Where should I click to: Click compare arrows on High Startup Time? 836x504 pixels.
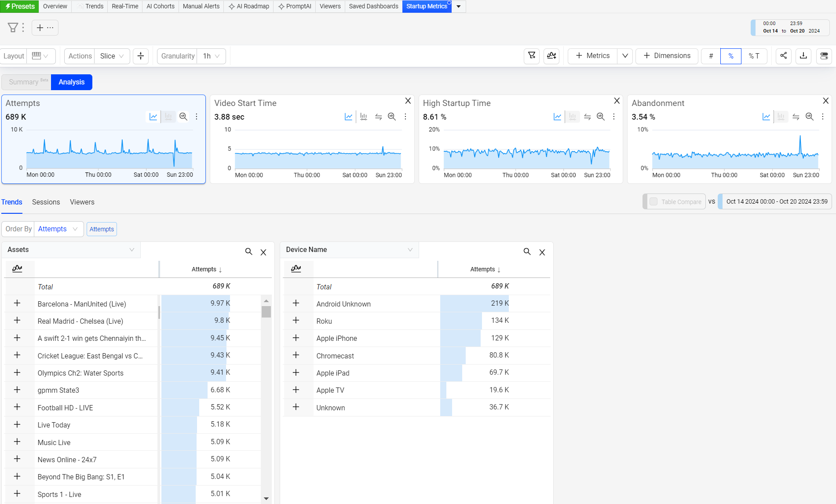(x=587, y=117)
